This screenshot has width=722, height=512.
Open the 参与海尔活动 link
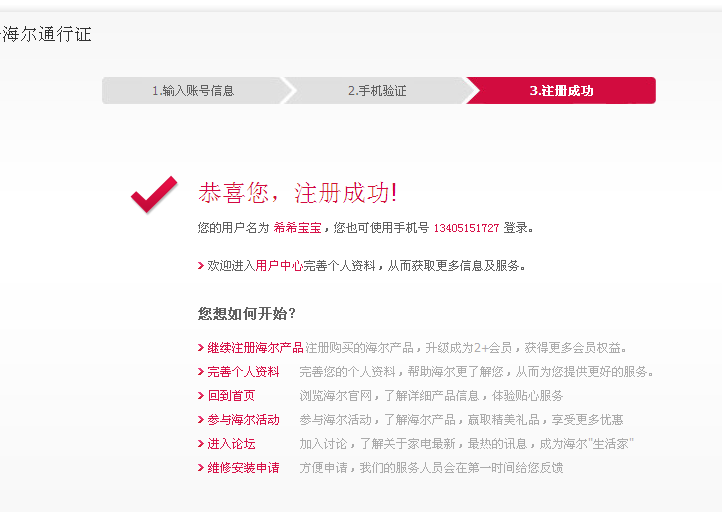(x=243, y=419)
